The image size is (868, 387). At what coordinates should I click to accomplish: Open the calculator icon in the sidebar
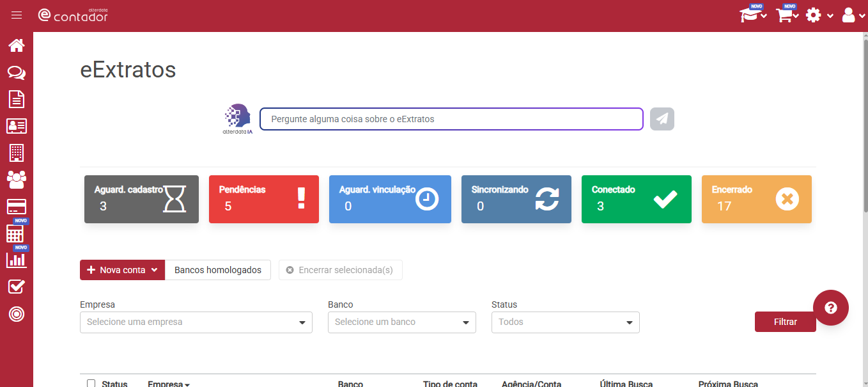pos(15,233)
